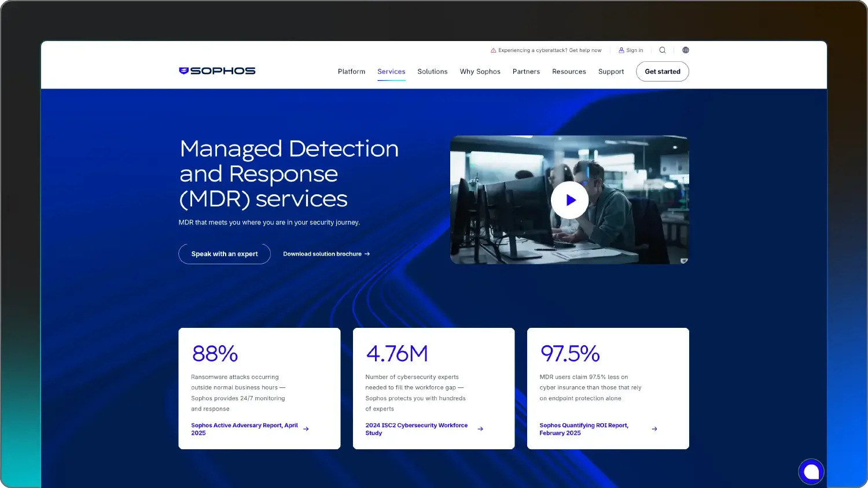The width and height of the screenshot is (868, 488).
Task: Open the chat bubble in the corner
Action: (811, 471)
